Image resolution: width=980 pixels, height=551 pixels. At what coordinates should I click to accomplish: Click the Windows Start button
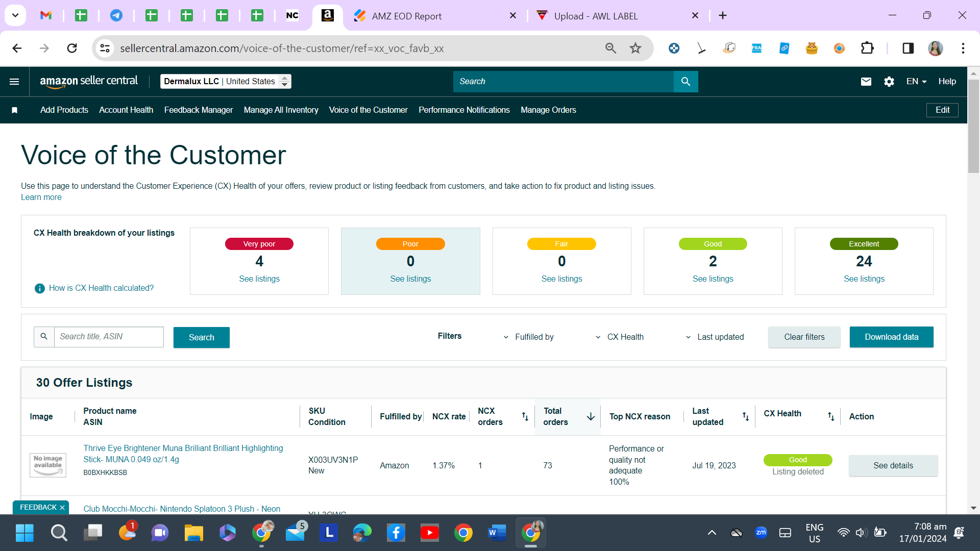[24, 533]
